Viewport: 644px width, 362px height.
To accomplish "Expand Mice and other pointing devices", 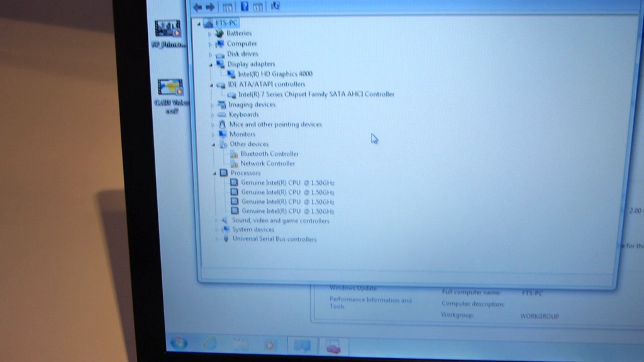I will (x=213, y=125).
